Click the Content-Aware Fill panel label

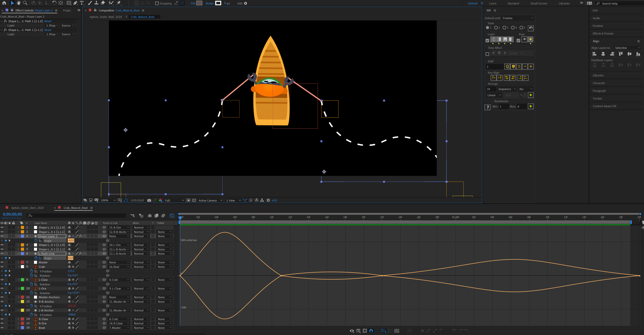604,106
